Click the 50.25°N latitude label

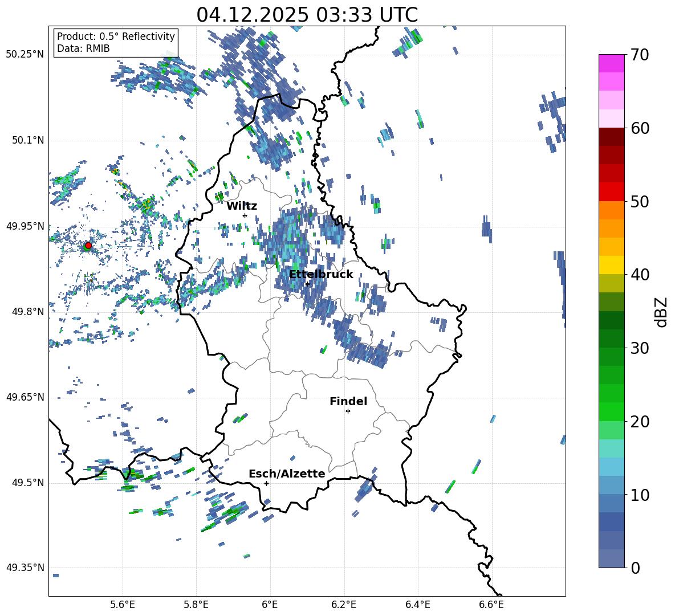pos(25,54)
